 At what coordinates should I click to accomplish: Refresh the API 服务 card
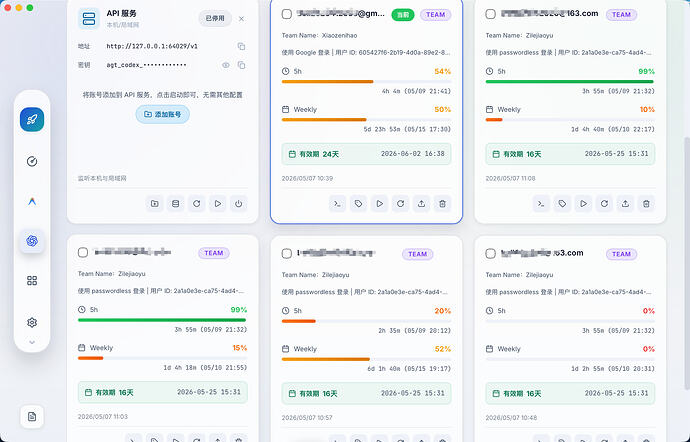(196, 204)
